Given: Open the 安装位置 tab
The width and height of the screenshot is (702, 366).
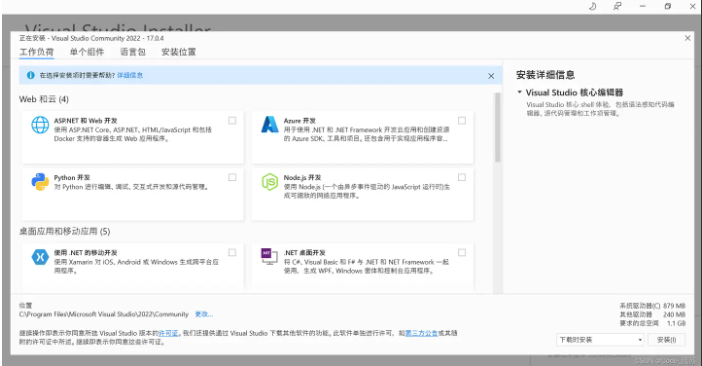Looking at the screenshot, I should pos(179,52).
